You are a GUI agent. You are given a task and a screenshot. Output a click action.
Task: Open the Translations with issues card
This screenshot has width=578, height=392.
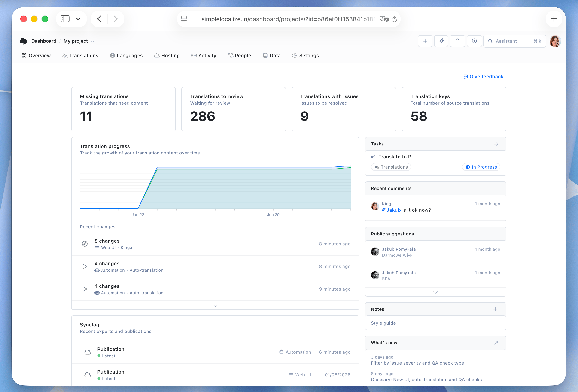click(344, 109)
